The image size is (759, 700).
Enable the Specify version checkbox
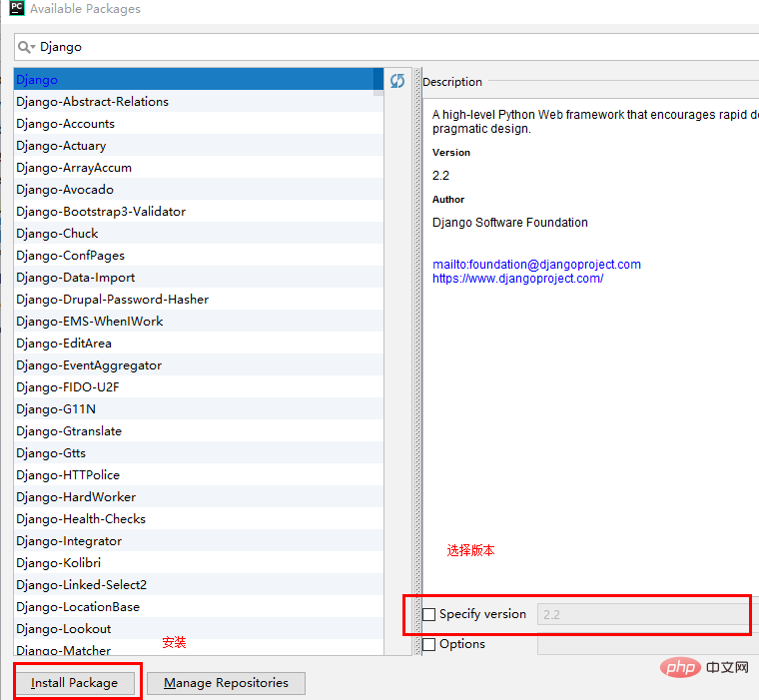pyautogui.click(x=428, y=614)
